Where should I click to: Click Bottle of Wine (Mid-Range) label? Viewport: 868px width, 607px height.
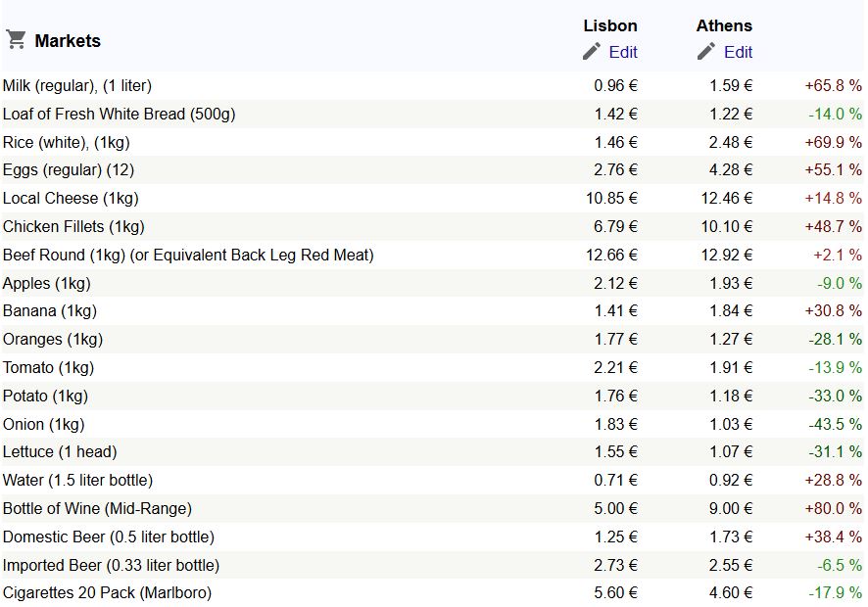click(x=97, y=508)
